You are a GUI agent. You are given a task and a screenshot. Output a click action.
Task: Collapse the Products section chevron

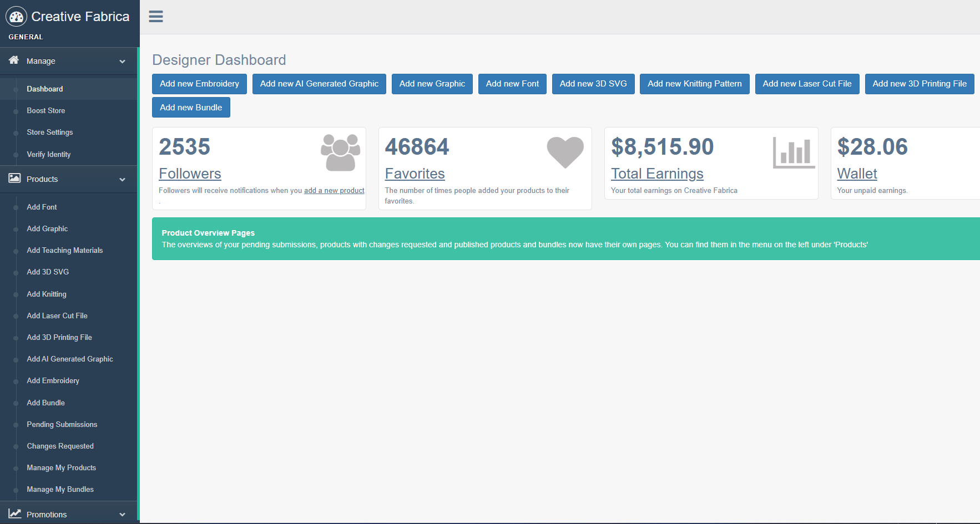[x=122, y=180]
